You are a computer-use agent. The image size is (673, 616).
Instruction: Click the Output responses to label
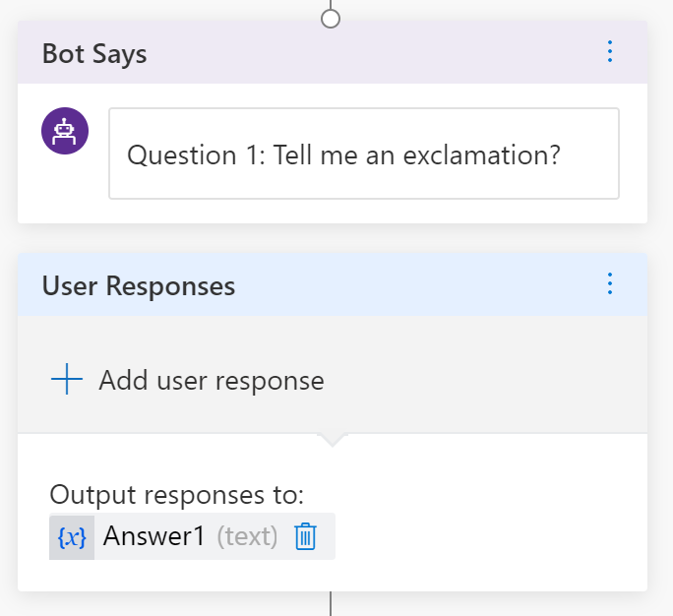coord(177,494)
